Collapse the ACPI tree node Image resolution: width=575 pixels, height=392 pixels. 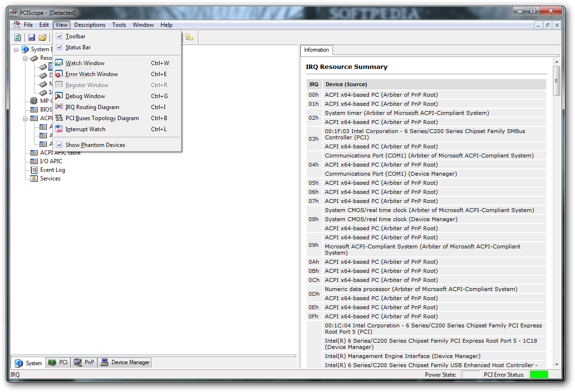pos(25,118)
